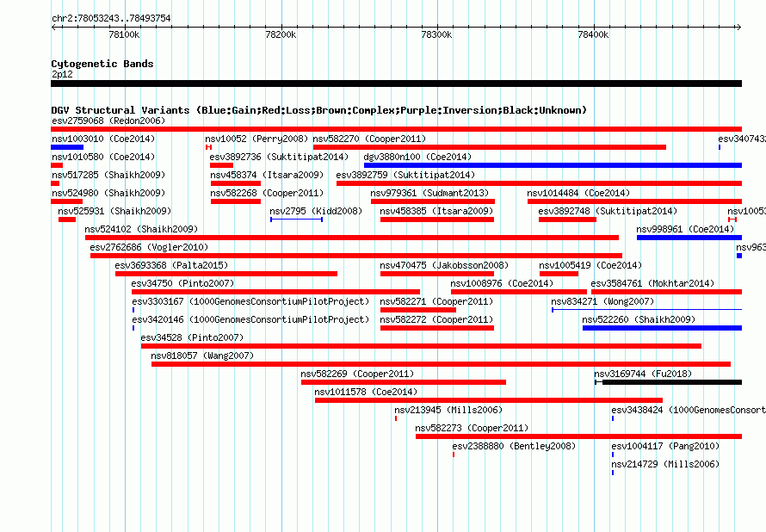The height and width of the screenshot is (532, 766).
Task: Open the dgv3880n100 (Coe2014) variant label
Action: click(417, 157)
